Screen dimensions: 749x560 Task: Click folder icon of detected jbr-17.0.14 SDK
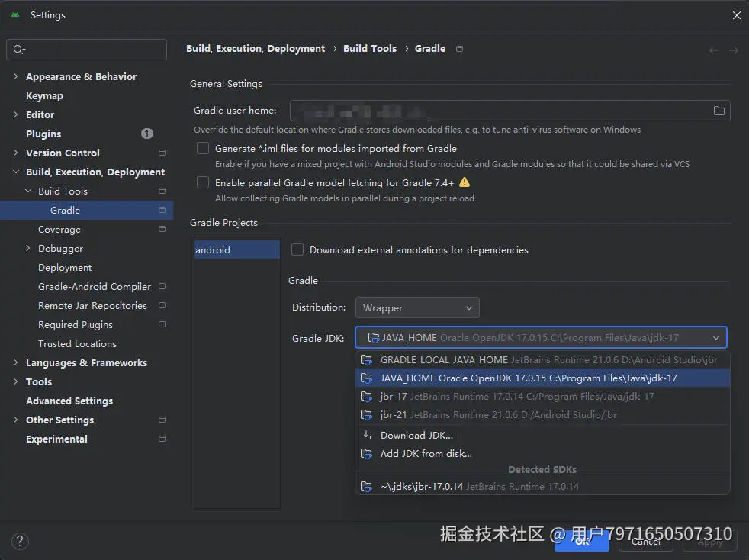pos(366,487)
